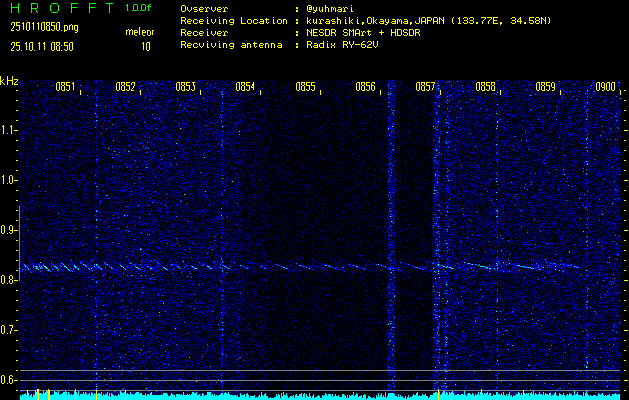Click the kHz axis unit label
The image size is (629, 400).
point(9,81)
